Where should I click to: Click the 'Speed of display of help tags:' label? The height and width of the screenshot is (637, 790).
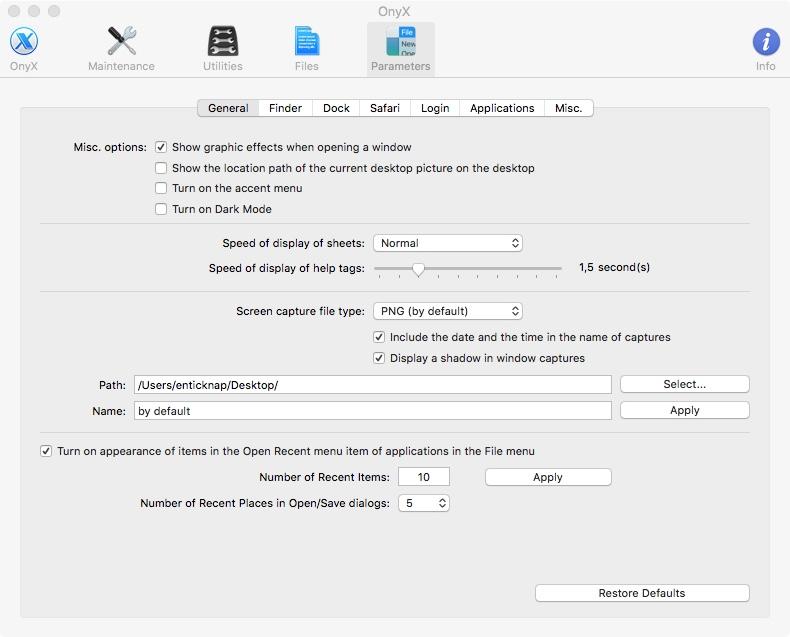pyautogui.click(x=287, y=269)
